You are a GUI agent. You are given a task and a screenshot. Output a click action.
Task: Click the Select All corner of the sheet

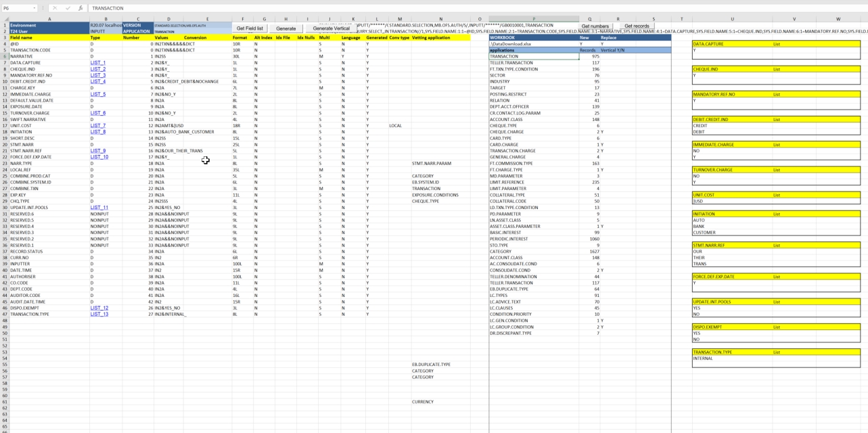[4, 19]
